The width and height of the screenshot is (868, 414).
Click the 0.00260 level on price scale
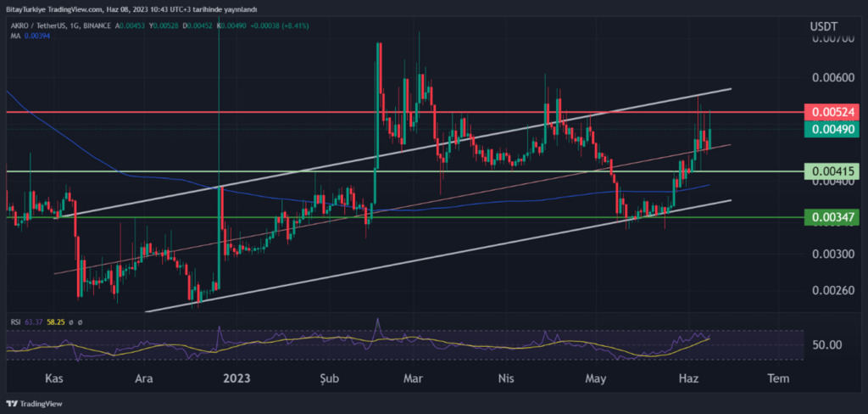[x=834, y=291]
